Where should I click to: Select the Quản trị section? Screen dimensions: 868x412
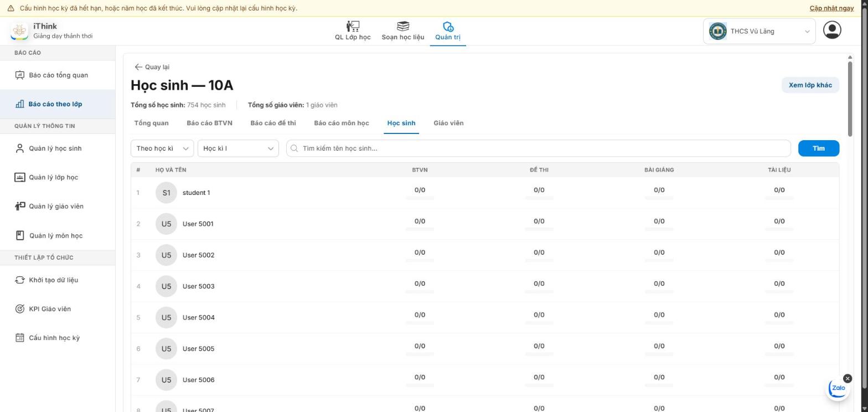pos(448,31)
